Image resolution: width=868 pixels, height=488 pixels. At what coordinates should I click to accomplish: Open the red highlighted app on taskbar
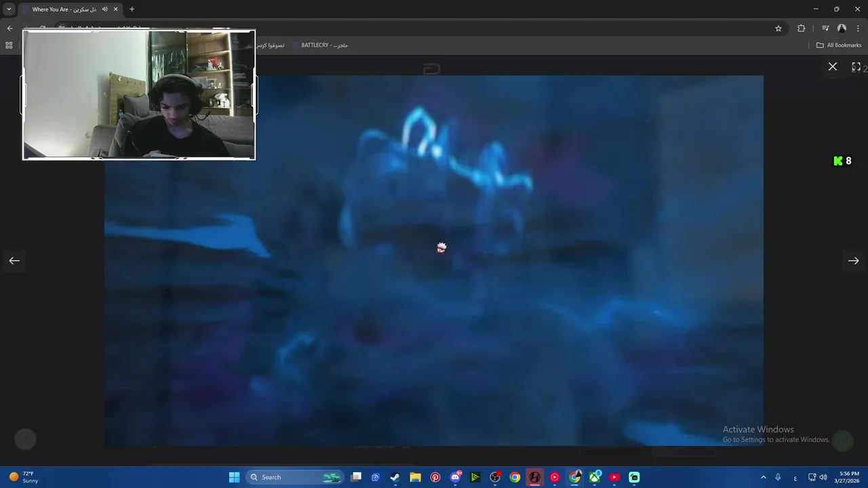[534, 477]
